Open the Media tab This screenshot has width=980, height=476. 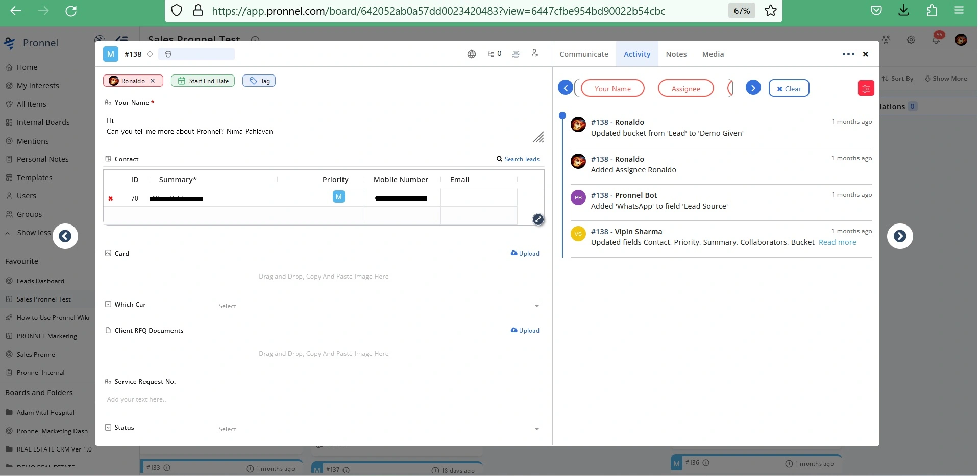tap(713, 54)
